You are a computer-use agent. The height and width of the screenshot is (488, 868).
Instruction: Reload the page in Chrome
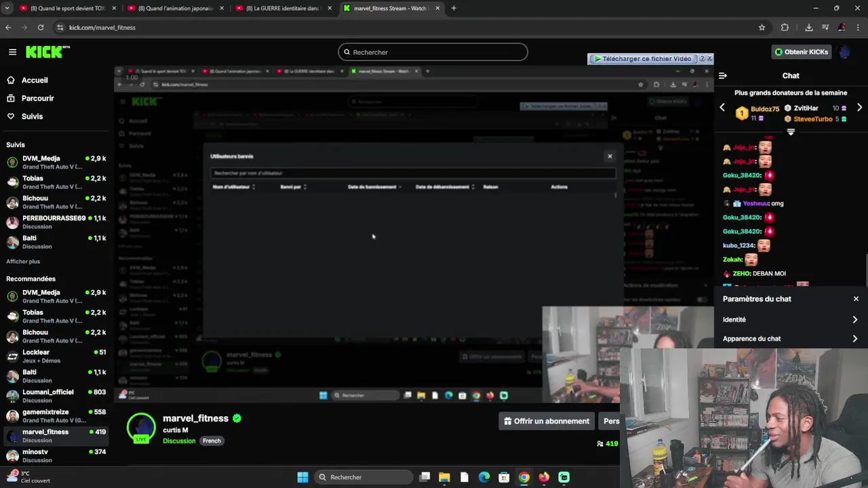point(41,27)
